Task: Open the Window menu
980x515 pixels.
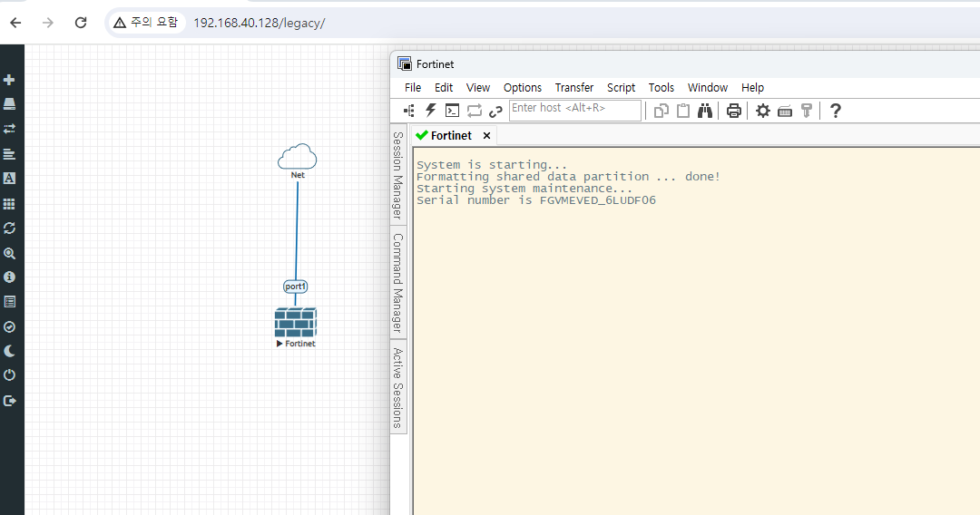Action: (708, 88)
